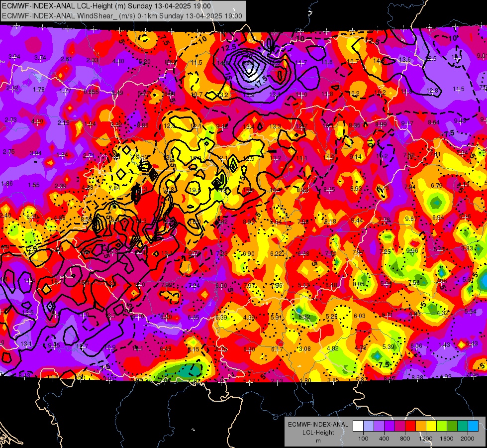Click the 1.43 wind shear value
Viewport: 487px width, 448px height.
pyautogui.click(x=444, y=345)
